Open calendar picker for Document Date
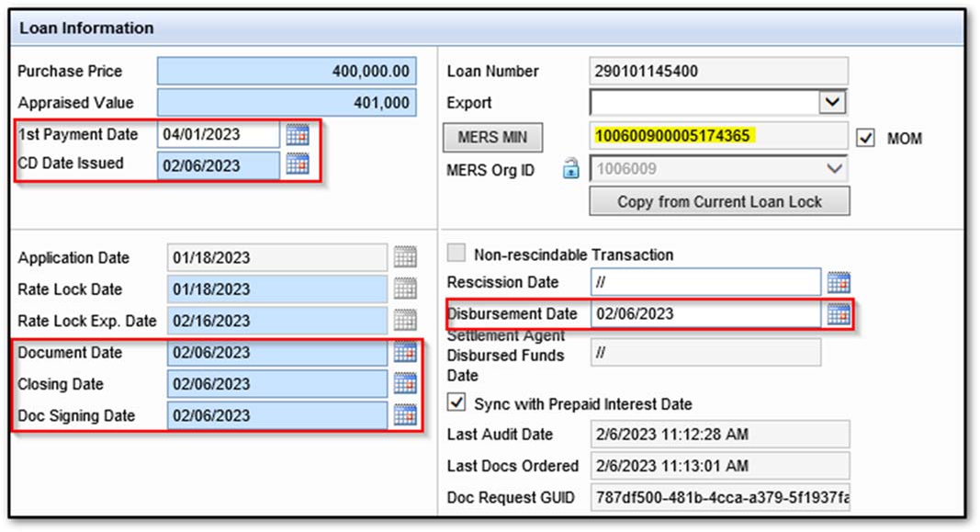 (405, 352)
